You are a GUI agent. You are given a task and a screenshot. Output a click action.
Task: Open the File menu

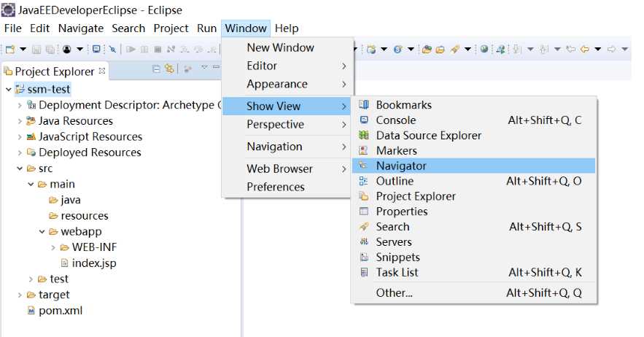[12, 28]
